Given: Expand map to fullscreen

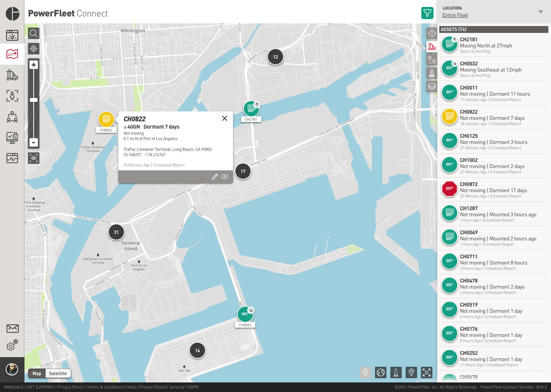Looking at the screenshot, I should click(x=427, y=372).
